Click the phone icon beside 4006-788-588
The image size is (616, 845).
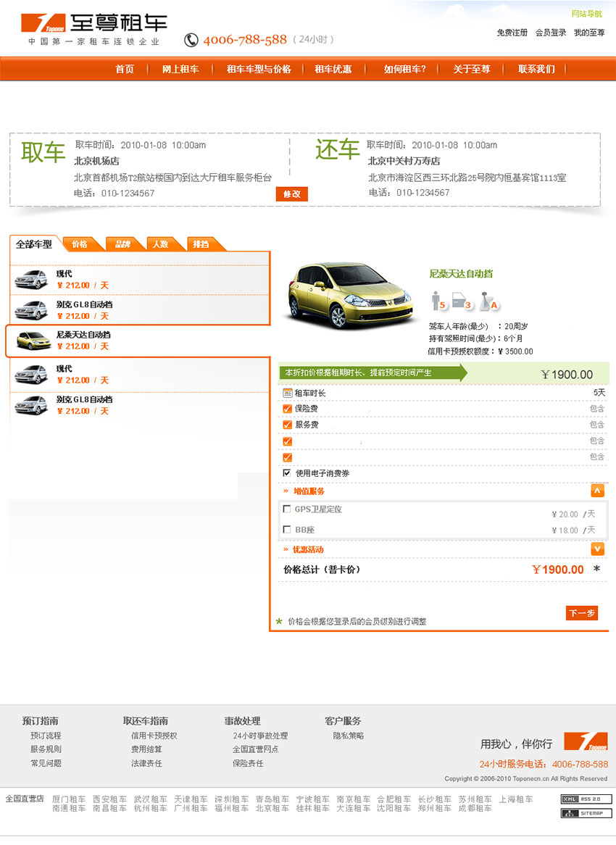pyautogui.click(x=191, y=40)
